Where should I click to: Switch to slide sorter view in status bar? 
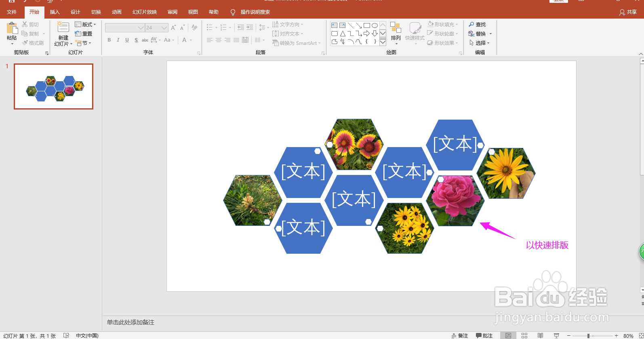524,335
